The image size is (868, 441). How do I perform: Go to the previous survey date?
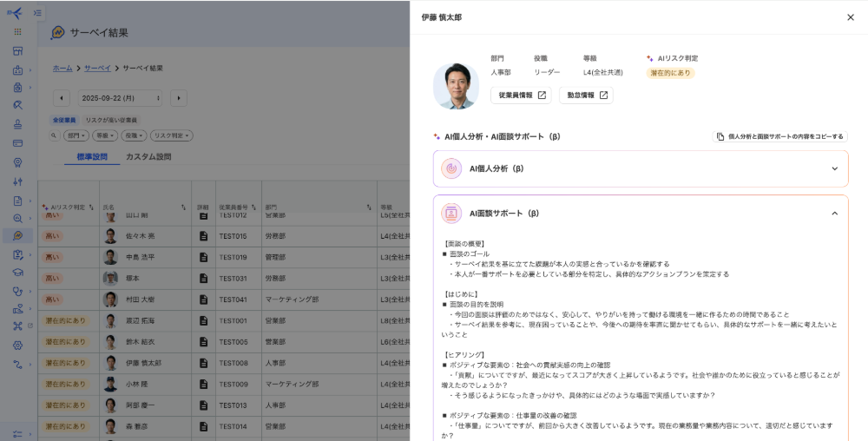point(62,98)
